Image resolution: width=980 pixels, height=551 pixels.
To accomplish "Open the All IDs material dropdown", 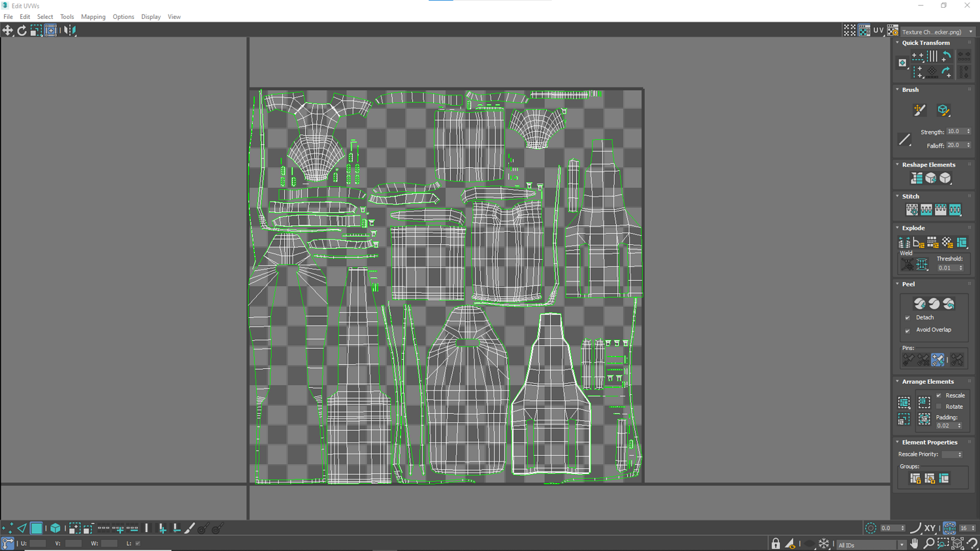I will pyautogui.click(x=870, y=545).
